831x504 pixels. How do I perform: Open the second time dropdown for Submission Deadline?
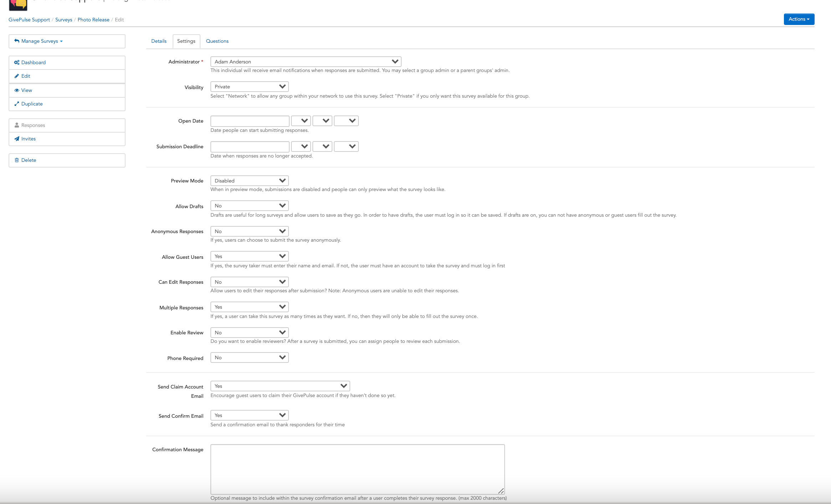pos(322,146)
